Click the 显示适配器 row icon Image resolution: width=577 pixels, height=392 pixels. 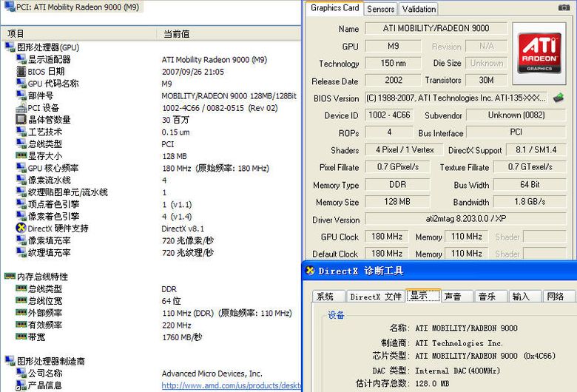pos(21,59)
